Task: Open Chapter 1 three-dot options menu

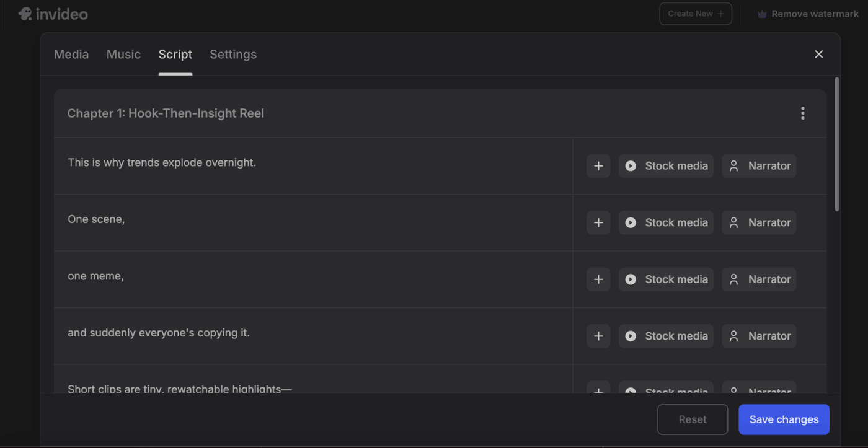Action: (802, 113)
